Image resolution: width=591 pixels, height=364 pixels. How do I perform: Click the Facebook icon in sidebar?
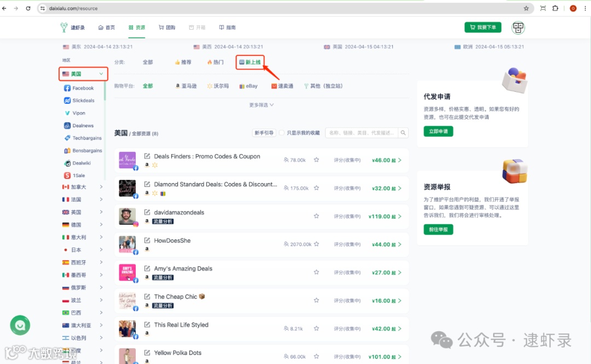[67, 88]
